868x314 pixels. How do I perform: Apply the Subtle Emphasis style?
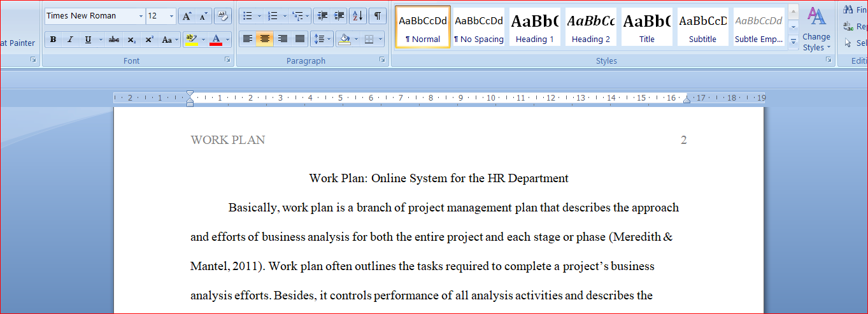click(x=759, y=27)
